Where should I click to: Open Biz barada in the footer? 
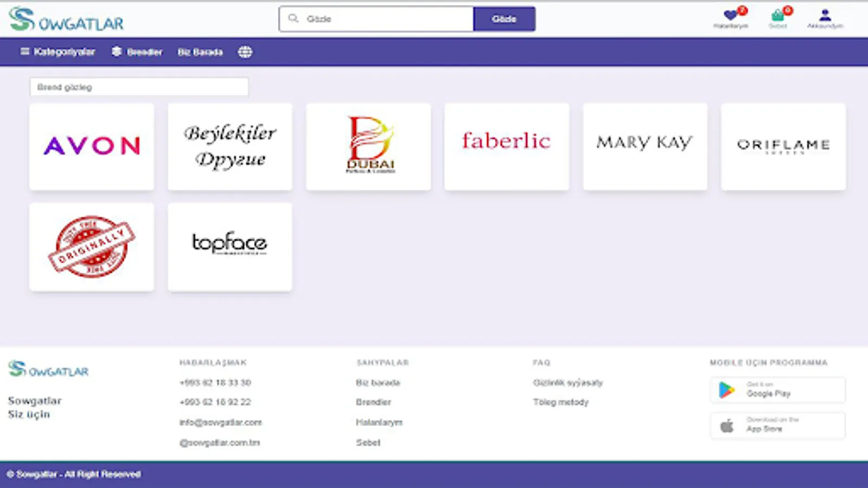[378, 382]
